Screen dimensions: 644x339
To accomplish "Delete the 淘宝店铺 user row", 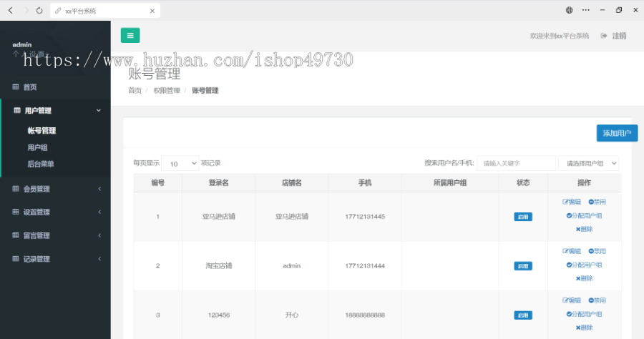I will point(584,278).
